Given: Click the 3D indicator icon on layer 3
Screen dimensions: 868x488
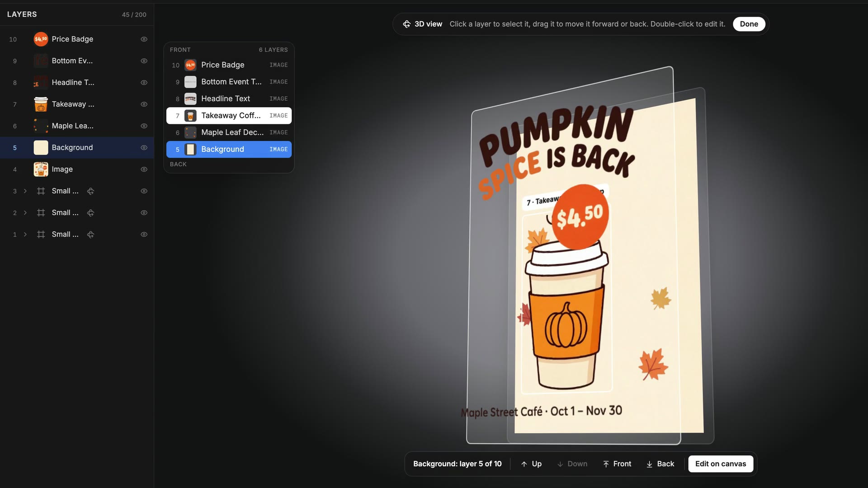Looking at the screenshot, I should (x=90, y=191).
